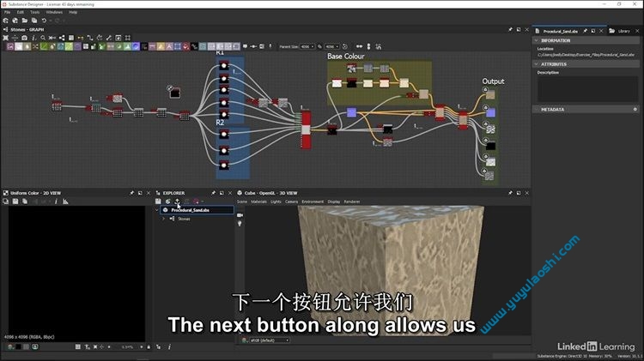Click the Description text field
Image resolution: width=644 pixels, height=361 pixels.
[587, 88]
